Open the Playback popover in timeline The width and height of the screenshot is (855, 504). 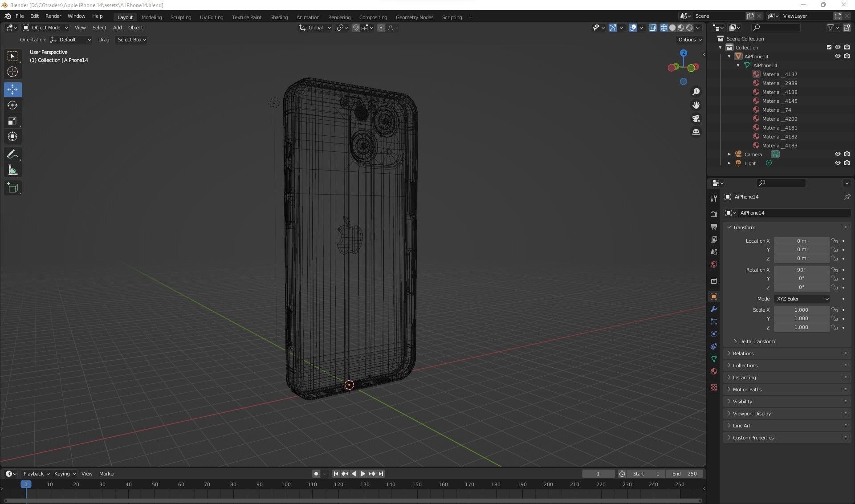pyautogui.click(x=37, y=474)
